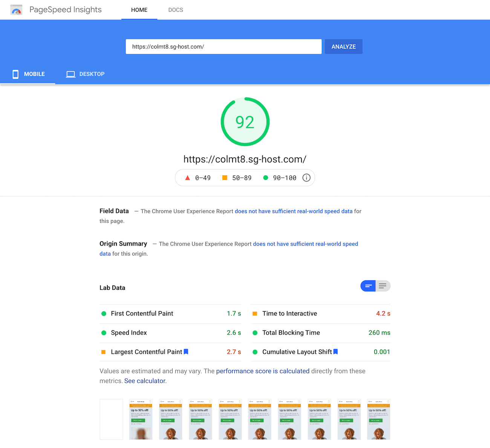Click the PageSpeed Insights logo icon

tap(16, 10)
